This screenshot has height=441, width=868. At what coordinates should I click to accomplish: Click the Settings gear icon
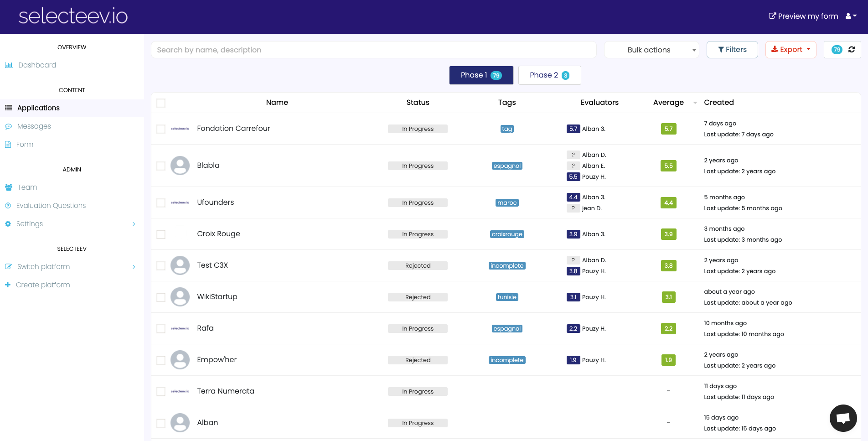tap(8, 224)
